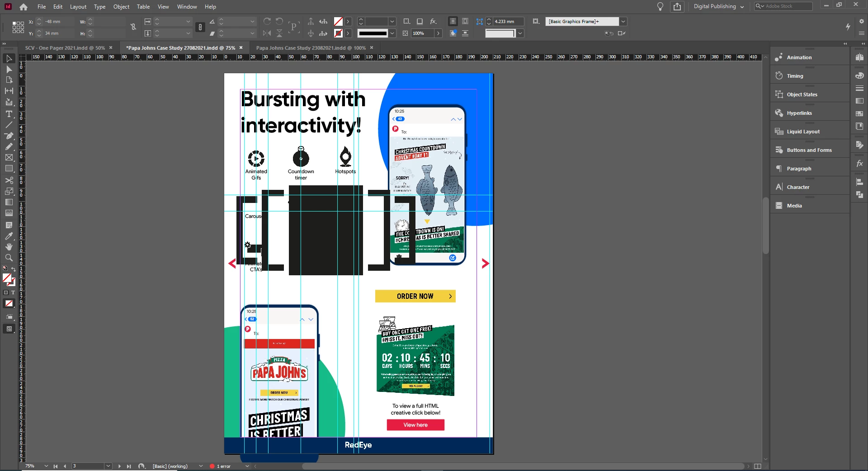Image resolution: width=868 pixels, height=471 pixels.
Task: Open the Layout menu
Action: click(x=78, y=7)
